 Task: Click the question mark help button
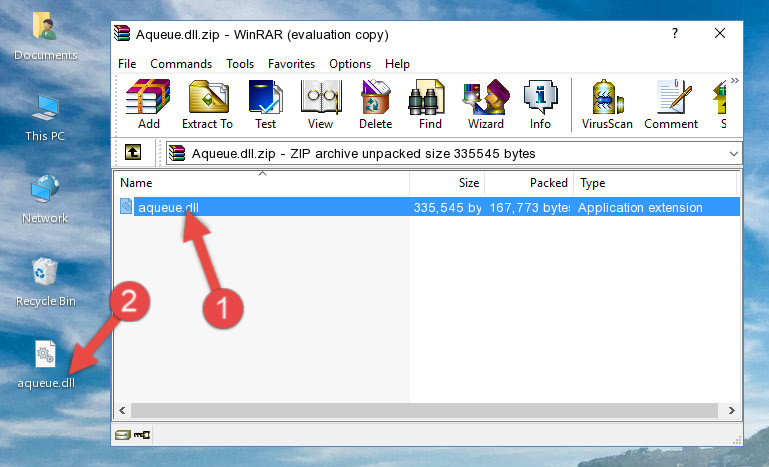[x=675, y=33]
